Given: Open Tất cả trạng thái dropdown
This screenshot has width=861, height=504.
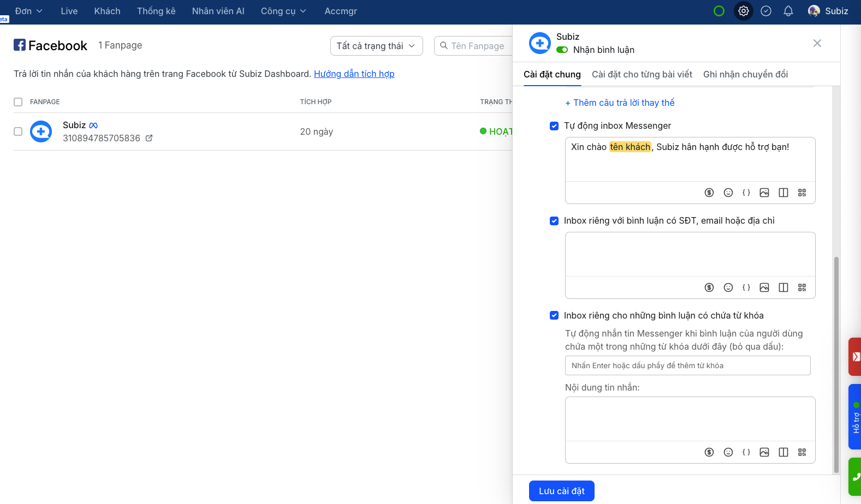Looking at the screenshot, I should click(376, 46).
